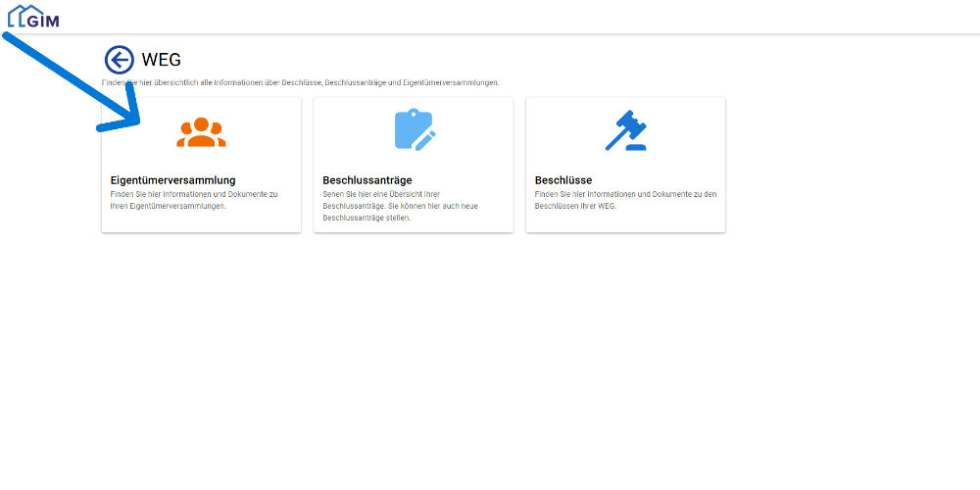Click the circular back arrow icon
The image size is (980, 490).
point(119,60)
